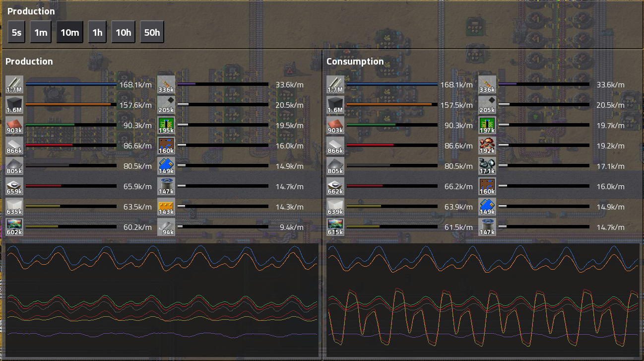Select the 1.6M black cube icon in Consumption

pos(335,105)
